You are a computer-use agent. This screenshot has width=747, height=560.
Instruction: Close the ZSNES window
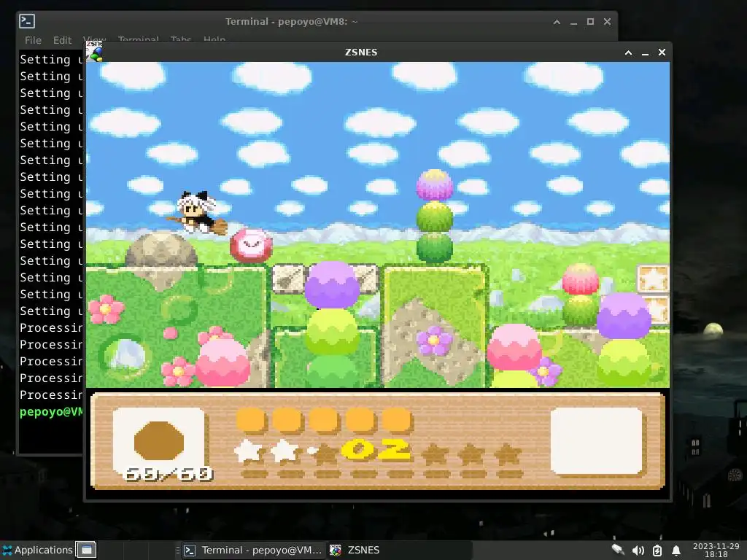662,52
